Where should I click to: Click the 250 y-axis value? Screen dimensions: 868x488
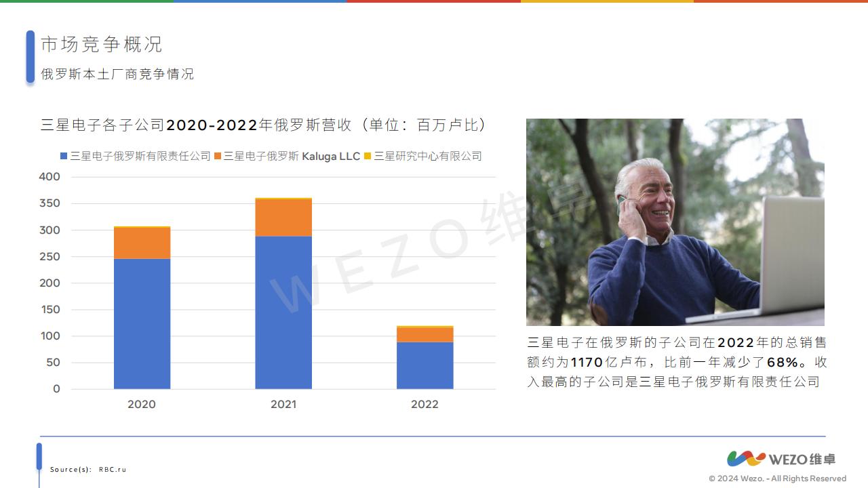tap(50, 257)
